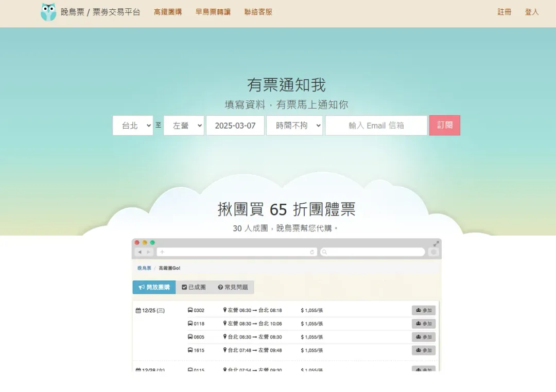This screenshot has width=556, height=392.
Task: Click the 訂閱 subscribe button
Action: 445,126
